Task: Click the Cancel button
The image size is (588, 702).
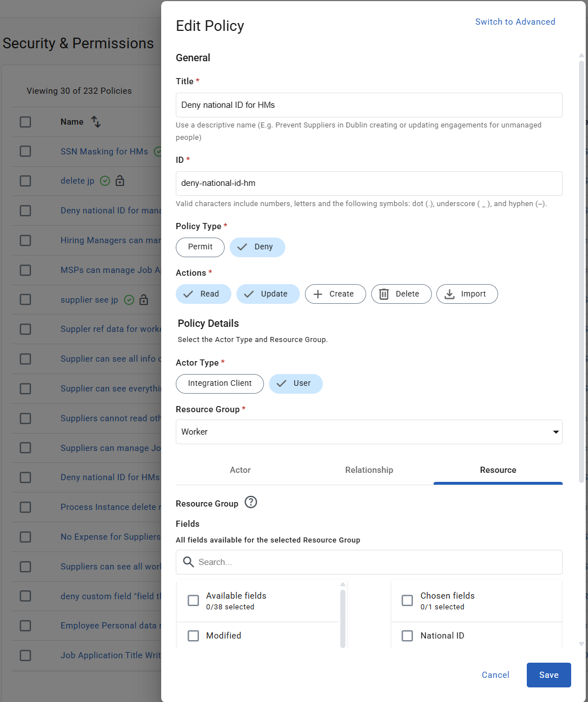Action: 495,675
